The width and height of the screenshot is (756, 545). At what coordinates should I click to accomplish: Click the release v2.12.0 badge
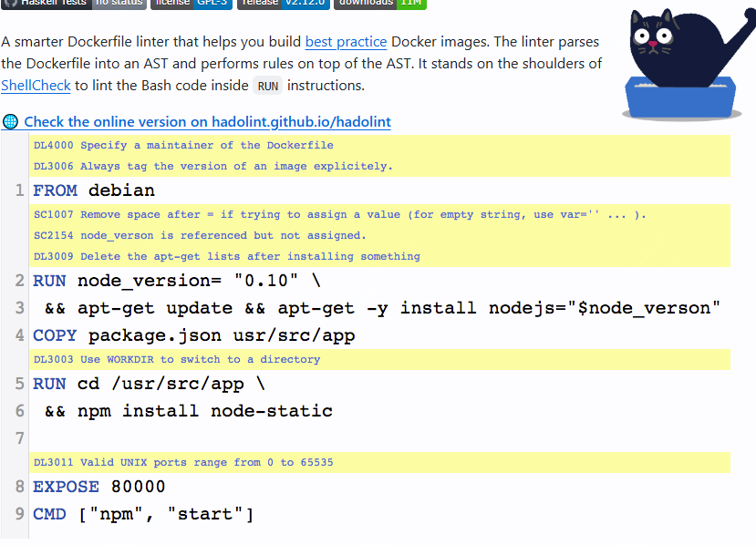[282, 4]
